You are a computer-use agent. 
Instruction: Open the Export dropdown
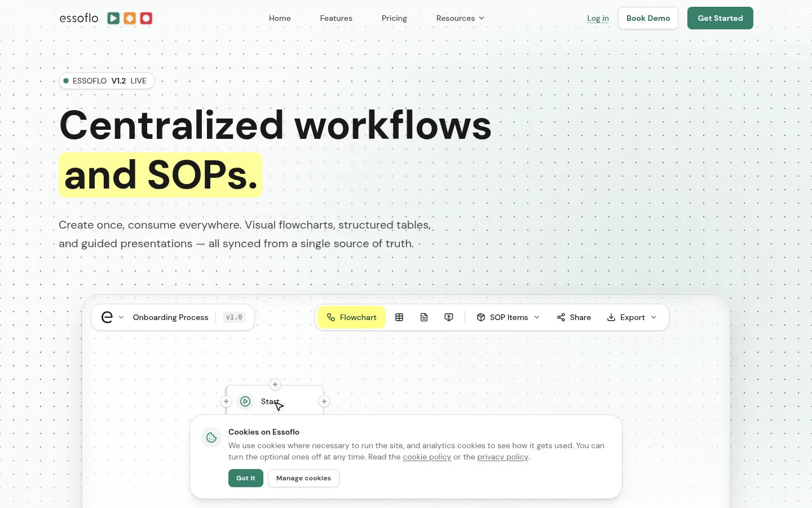[632, 317]
